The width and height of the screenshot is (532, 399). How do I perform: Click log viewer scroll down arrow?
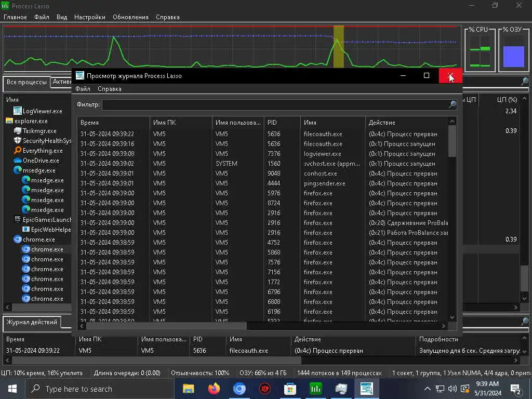click(452, 318)
